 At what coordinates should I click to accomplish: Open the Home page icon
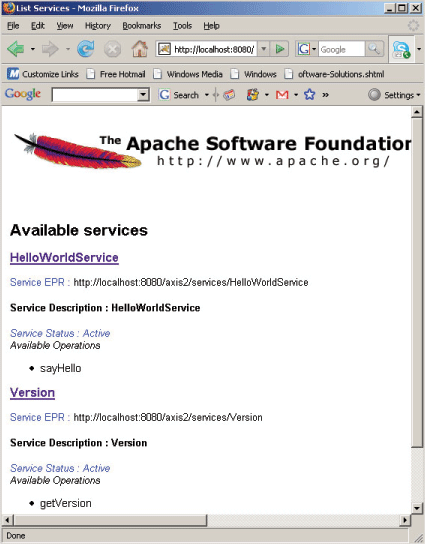pyautogui.click(x=139, y=49)
